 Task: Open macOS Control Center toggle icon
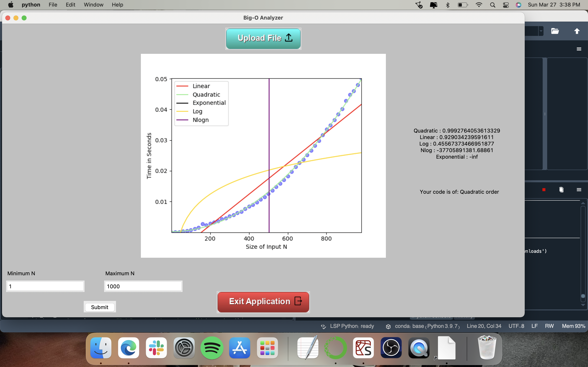506,5
